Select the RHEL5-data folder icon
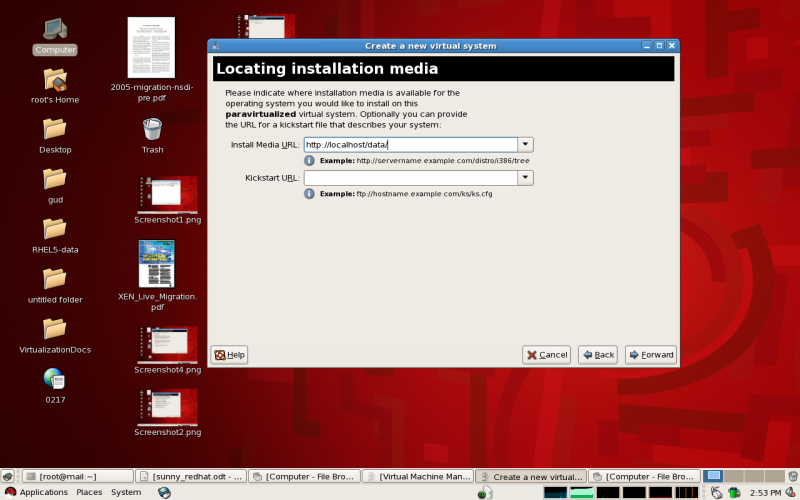Screen dimensions: 800x500 pos(55,230)
